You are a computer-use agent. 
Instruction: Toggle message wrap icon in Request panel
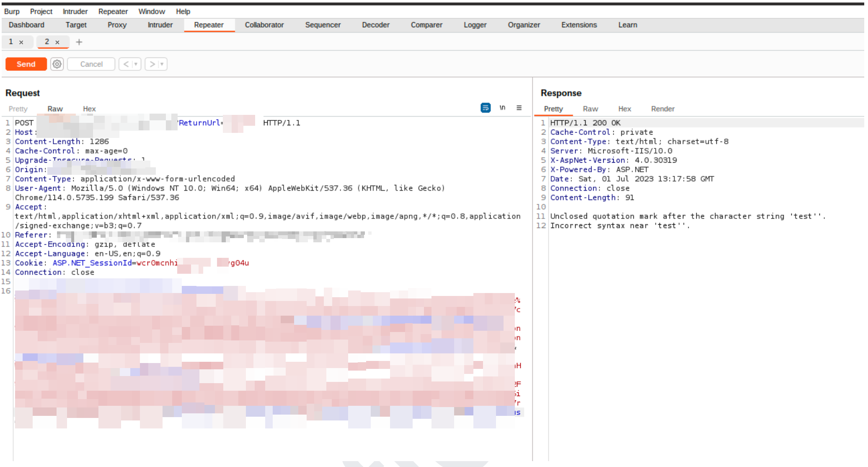pos(486,108)
